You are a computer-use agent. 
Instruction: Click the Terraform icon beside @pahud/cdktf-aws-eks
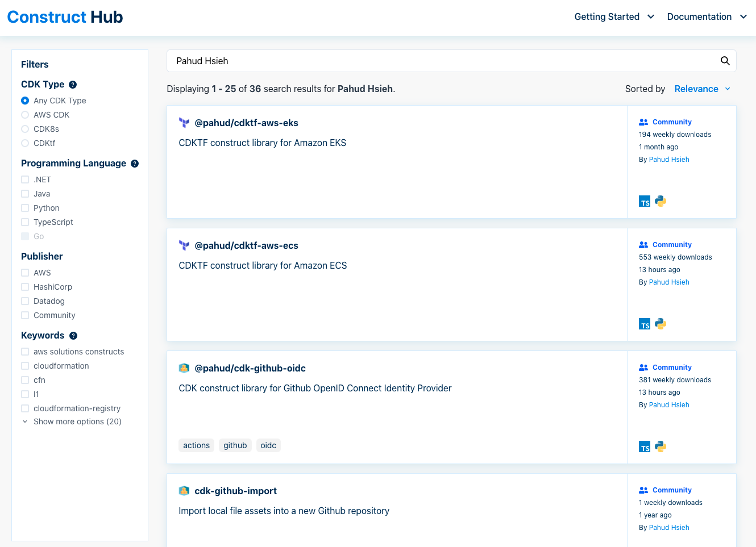click(x=183, y=123)
